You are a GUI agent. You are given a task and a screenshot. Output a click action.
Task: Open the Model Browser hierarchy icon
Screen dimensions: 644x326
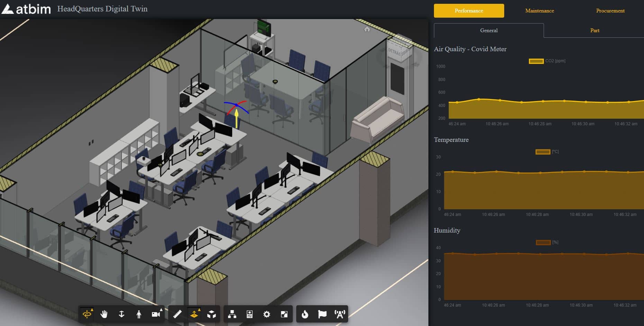(232, 314)
